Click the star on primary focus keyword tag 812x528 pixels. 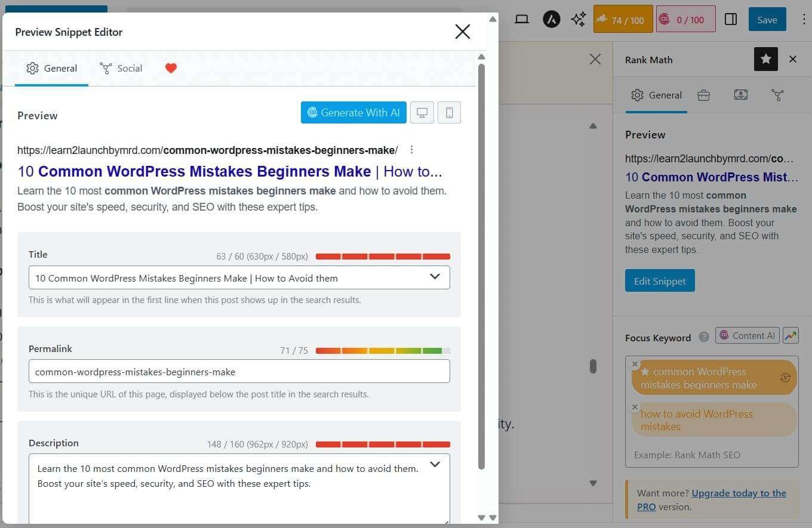[645, 371]
